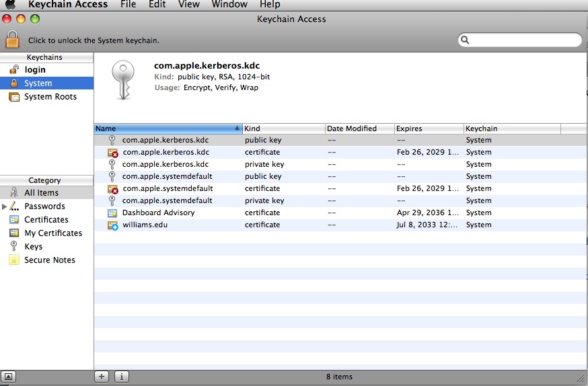Click invalid certificate icon of com.apple.systemdefault
Viewport: 588px width, 386px height.
coord(112,189)
